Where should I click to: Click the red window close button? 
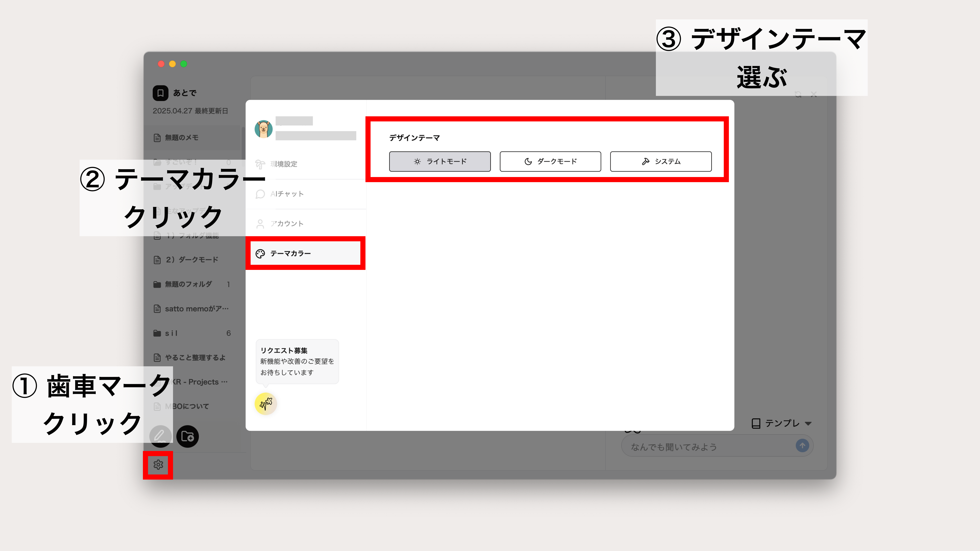(x=161, y=64)
